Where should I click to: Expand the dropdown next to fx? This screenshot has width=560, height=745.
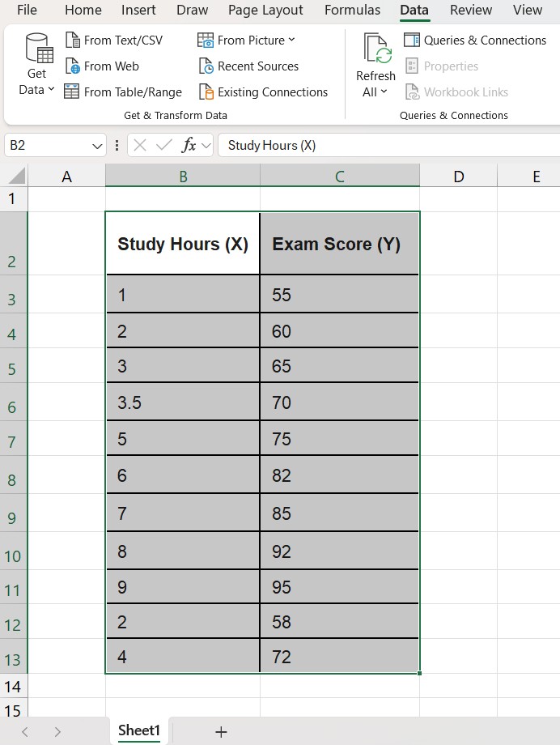pos(206,146)
